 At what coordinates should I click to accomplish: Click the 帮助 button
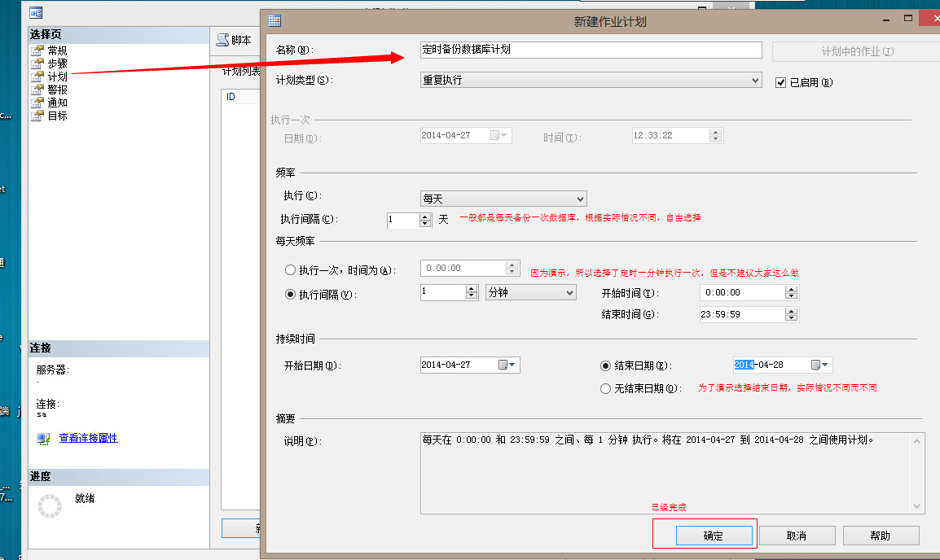(881, 536)
